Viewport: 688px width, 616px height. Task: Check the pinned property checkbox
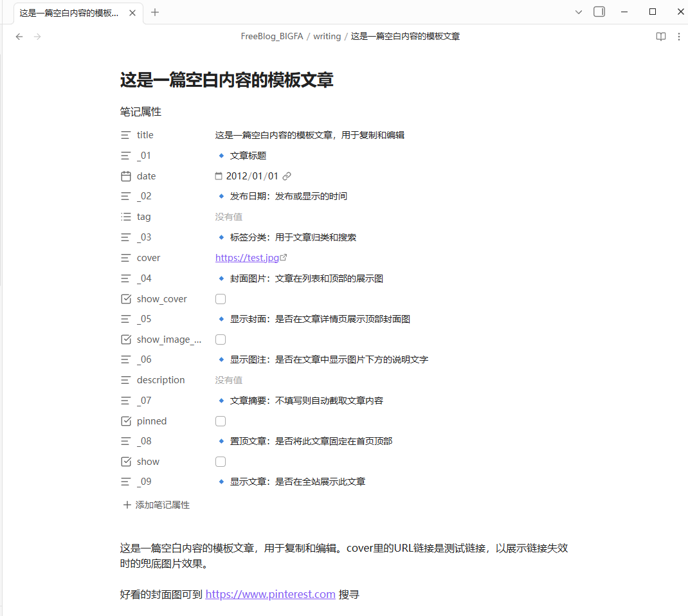click(x=221, y=421)
